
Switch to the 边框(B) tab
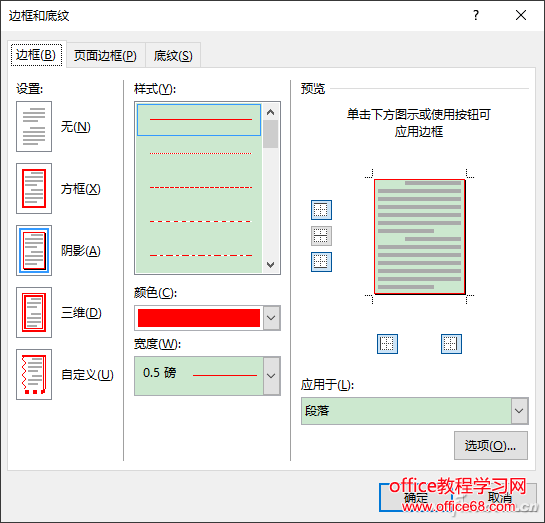tap(36, 55)
